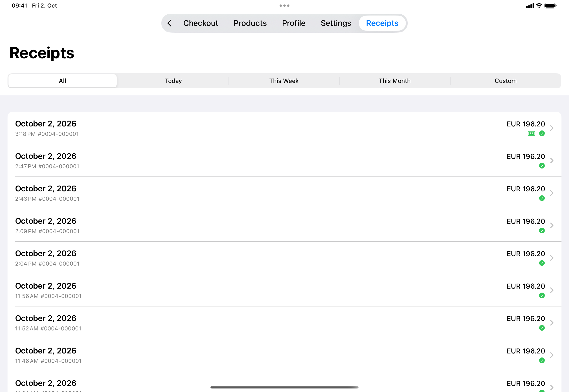Click EUR 196.20 amount on 11:52 AM receipt

tap(526, 319)
